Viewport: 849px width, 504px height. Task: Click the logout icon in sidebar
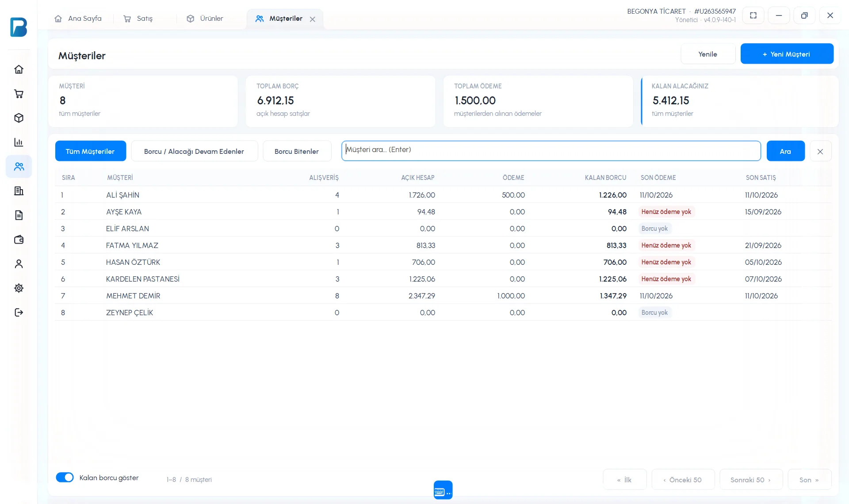(19, 313)
